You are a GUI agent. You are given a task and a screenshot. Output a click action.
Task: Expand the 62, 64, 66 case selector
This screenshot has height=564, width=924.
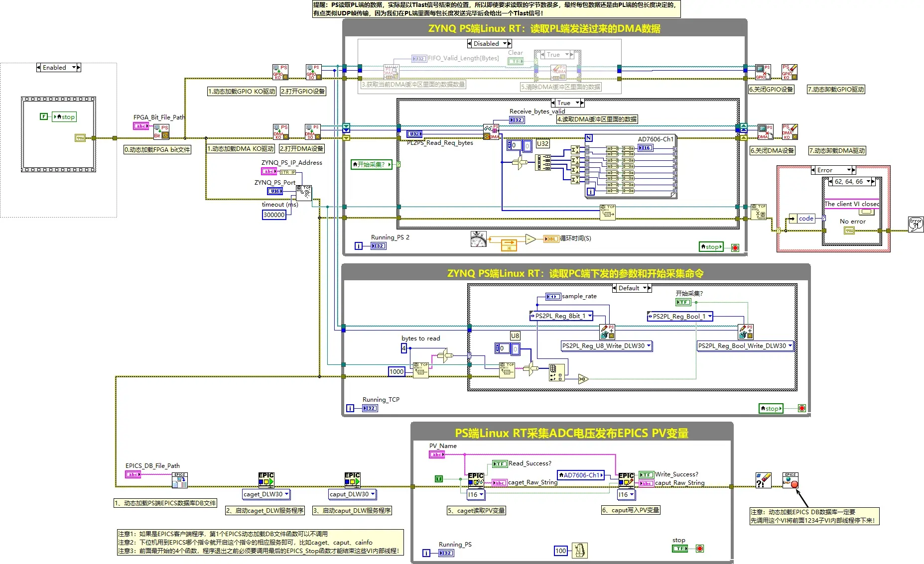click(x=851, y=182)
